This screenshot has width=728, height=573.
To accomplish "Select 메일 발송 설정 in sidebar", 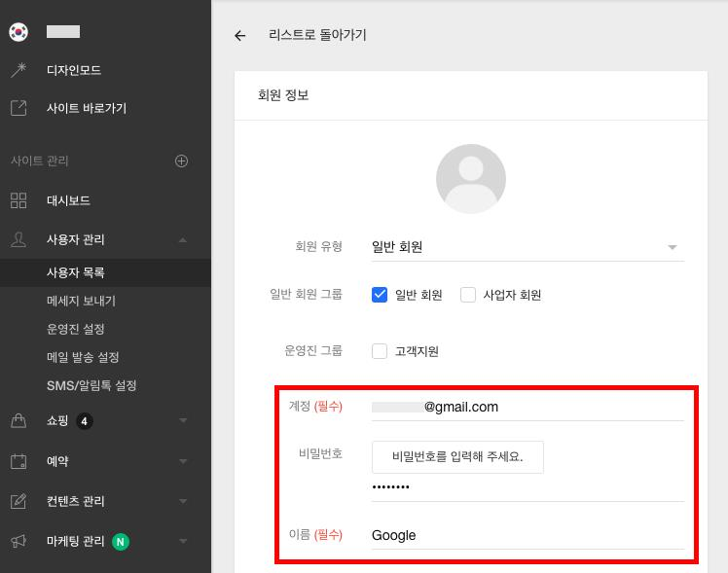I will click(x=83, y=357).
